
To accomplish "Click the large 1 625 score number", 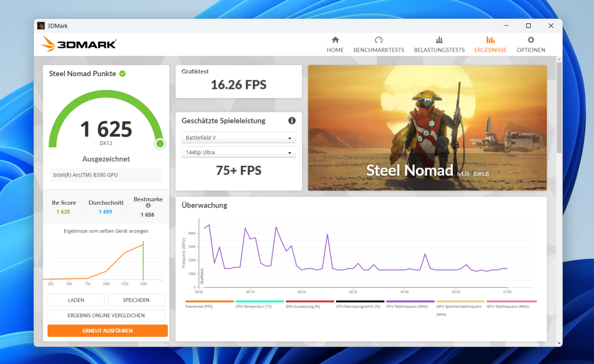I will pyautogui.click(x=106, y=129).
